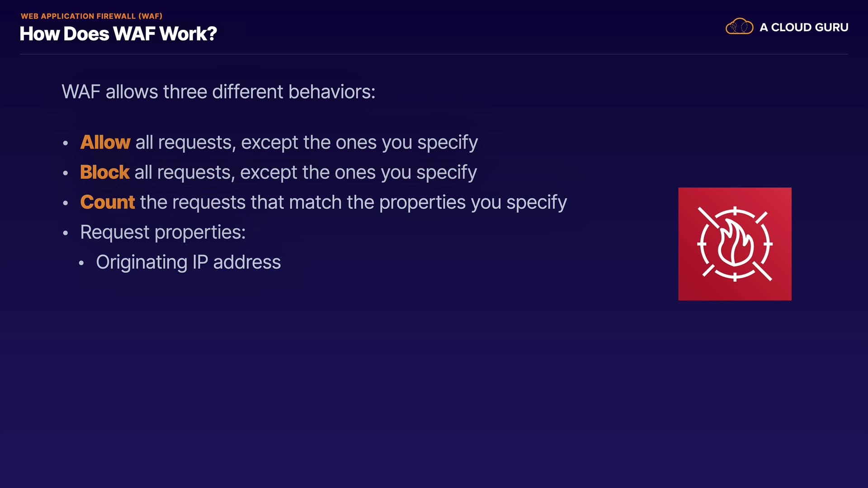The height and width of the screenshot is (488, 868).
Task: Click the "How Does WAF Work?" slide title
Action: click(118, 34)
